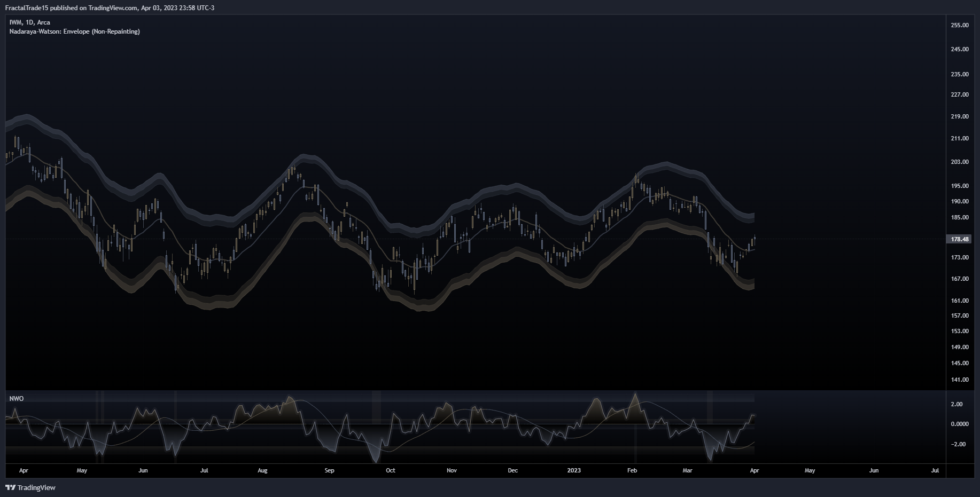The image size is (980, 497).
Task: Click the 190.00 price axis label
Action: [x=960, y=201]
